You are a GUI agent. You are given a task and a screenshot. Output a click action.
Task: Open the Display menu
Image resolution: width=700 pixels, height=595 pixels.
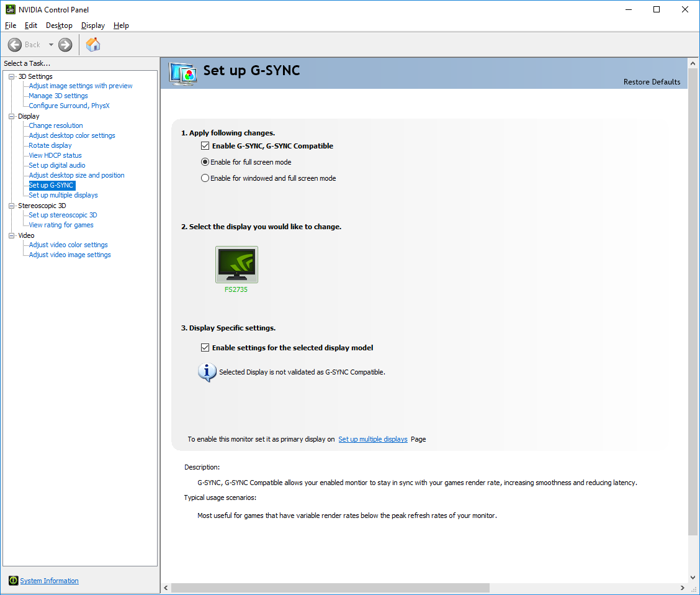(93, 25)
